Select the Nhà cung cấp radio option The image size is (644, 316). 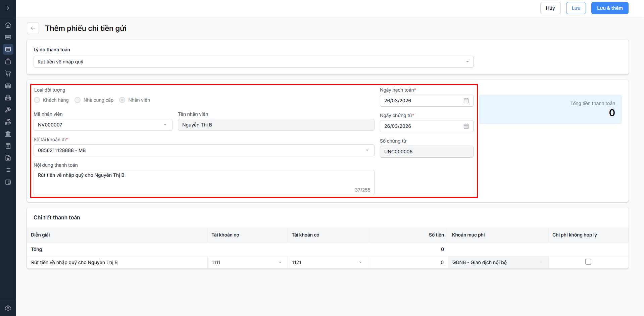click(x=78, y=100)
